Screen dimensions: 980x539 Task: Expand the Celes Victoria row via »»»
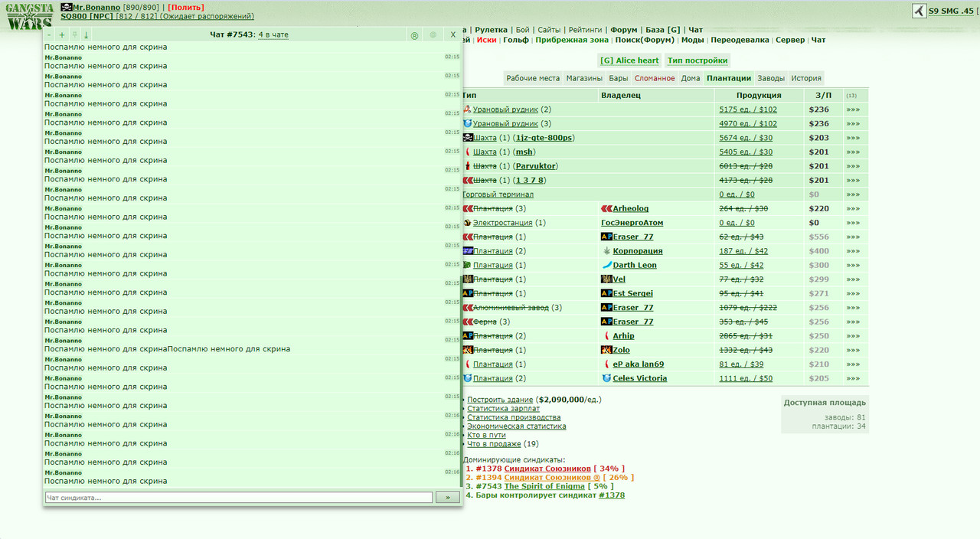[853, 378]
